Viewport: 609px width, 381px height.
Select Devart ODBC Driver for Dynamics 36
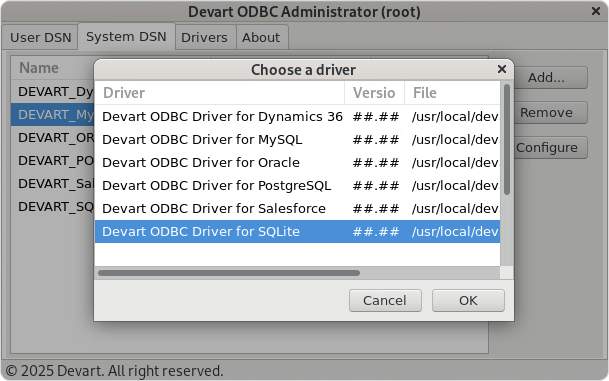point(298,117)
